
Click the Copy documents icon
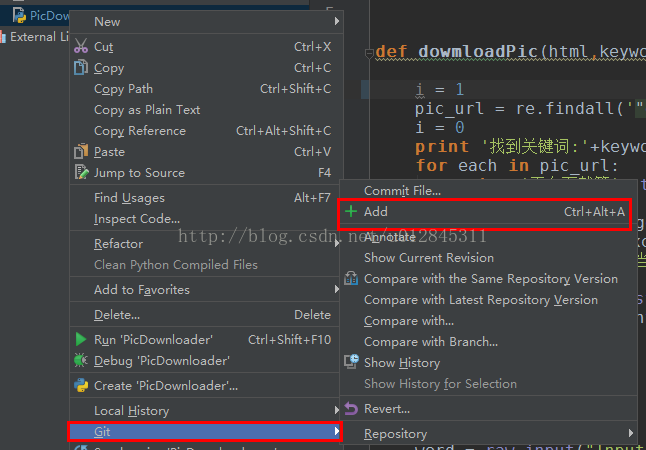tap(81, 67)
